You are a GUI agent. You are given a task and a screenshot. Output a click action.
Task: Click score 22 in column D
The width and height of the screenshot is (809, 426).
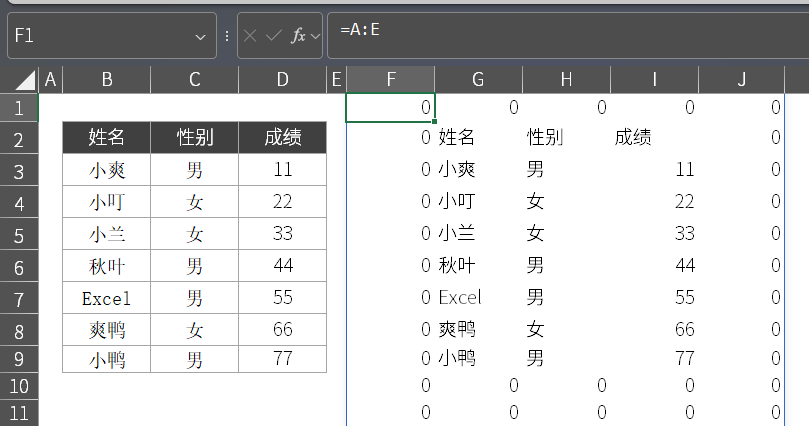point(282,202)
